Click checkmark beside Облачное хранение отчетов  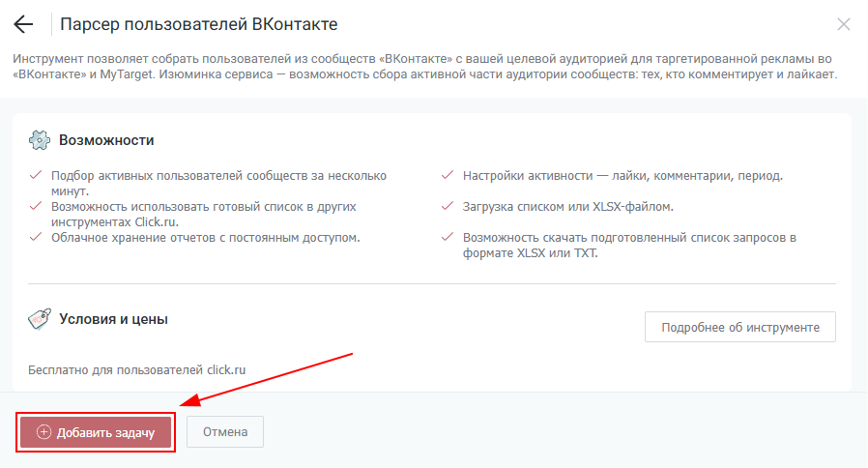36,237
